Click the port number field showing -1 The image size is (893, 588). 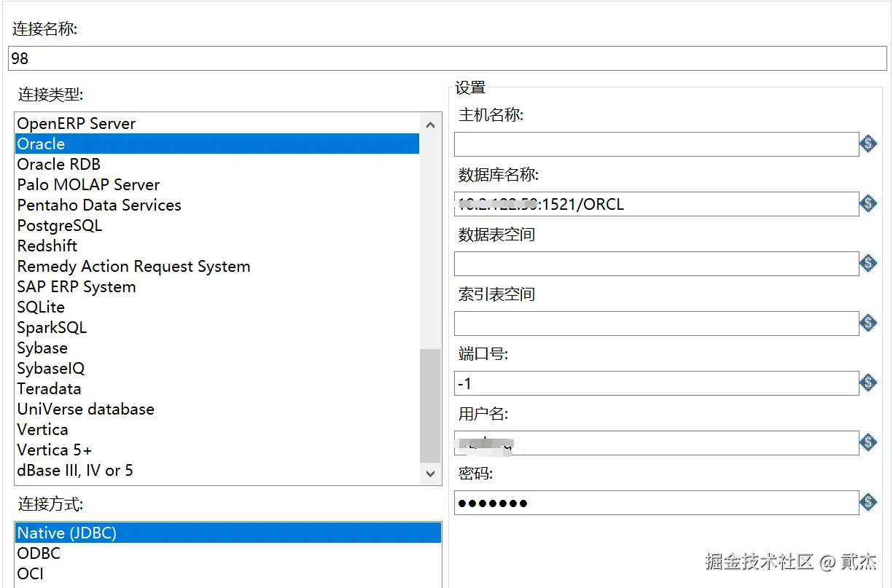coord(656,383)
